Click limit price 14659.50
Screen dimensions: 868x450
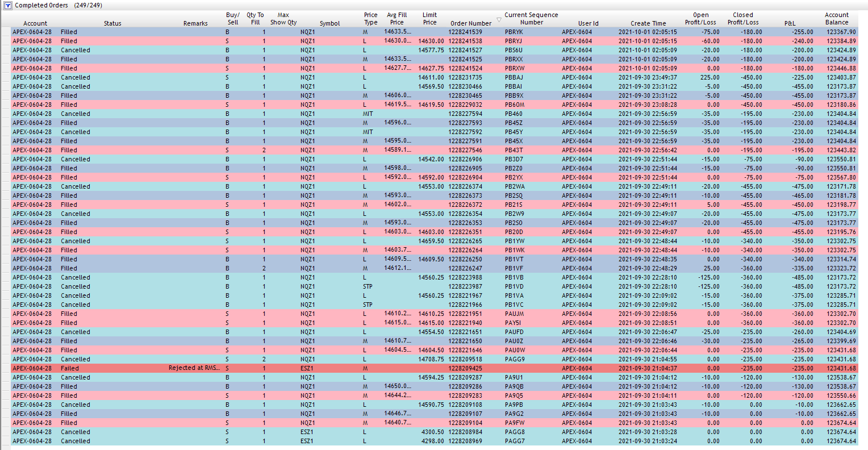[x=431, y=241]
